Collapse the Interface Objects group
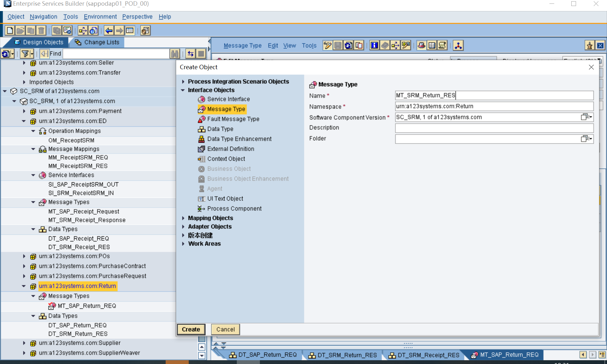This screenshot has width=607, height=364. click(183, 90)
